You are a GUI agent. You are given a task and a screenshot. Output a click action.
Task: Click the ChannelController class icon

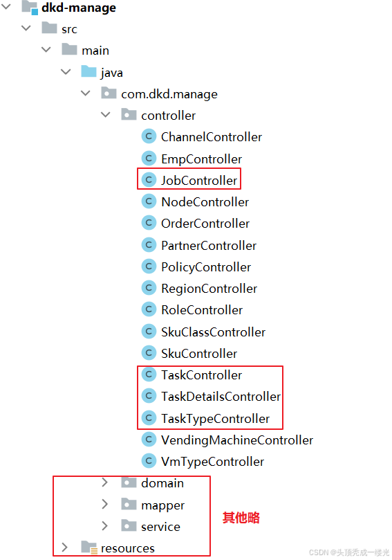pos(149,136)
